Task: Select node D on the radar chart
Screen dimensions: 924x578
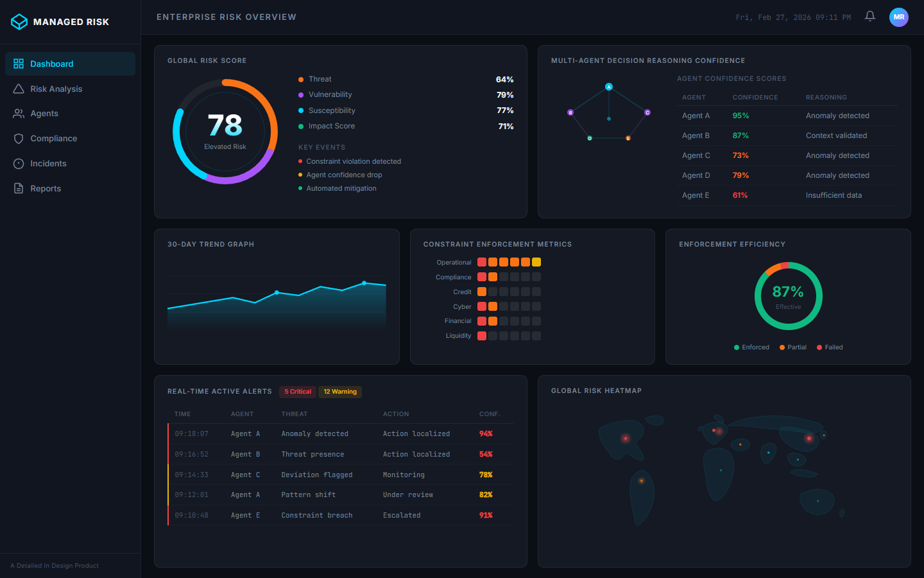Action: (590, 138)
